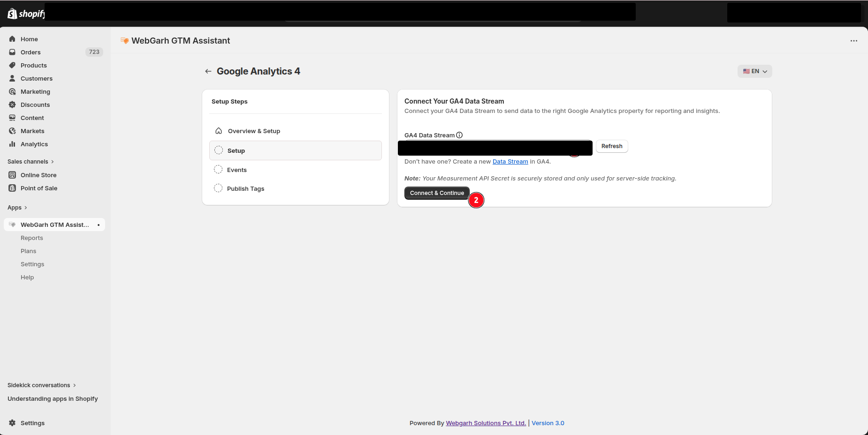Click the WebGarh logo in page header
The image size is (868, 435).
click(x=124, y=41)
